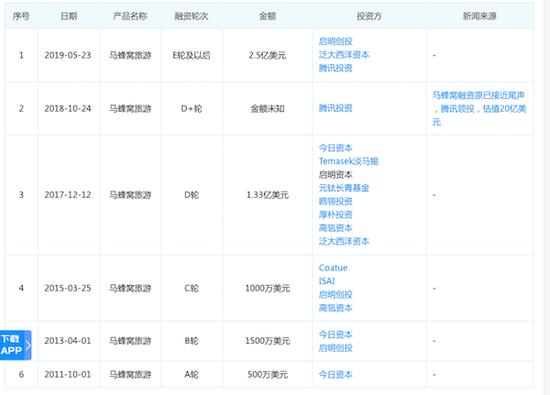This screenshot has width=550, height=395.
Task: Click the E轮及以后 round cell
Action: pyautogui.click(x=192, y=55)
